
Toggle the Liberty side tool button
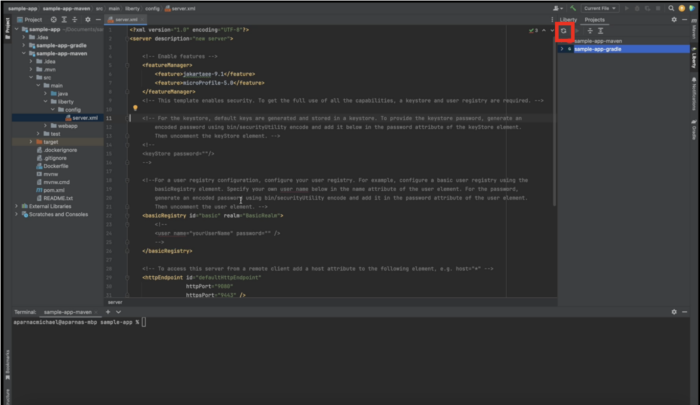coord(694,58)
